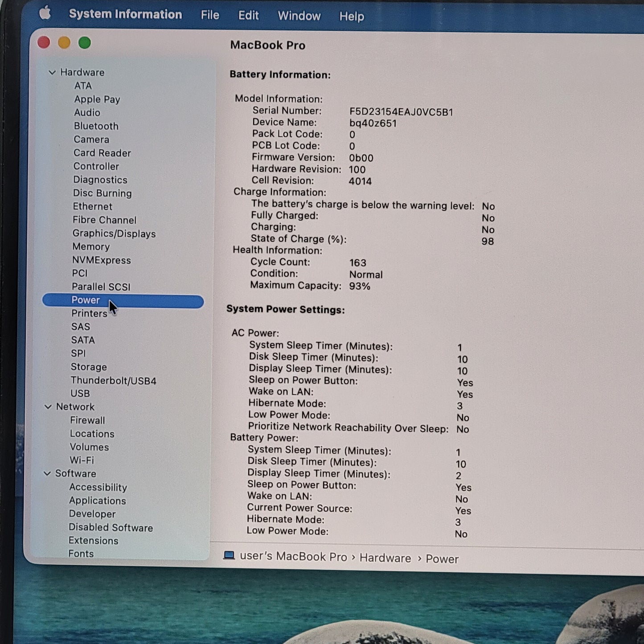Open the System Information menu
This screenshot has width=644, height=644.
(x=125, y=14)
